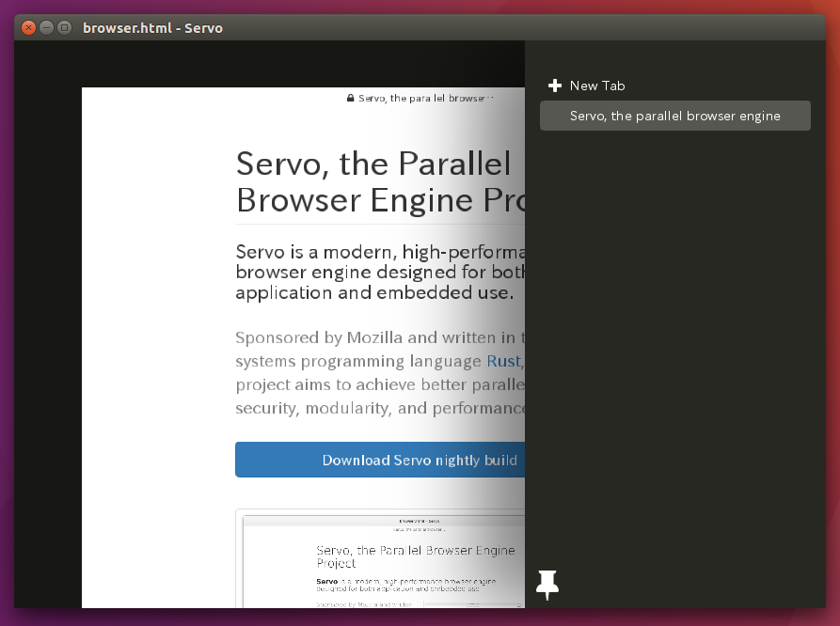This screenshot has width=840, height=626.
Task: Click the plus icon beside New Tab
Action: click(x=555, y=86)
